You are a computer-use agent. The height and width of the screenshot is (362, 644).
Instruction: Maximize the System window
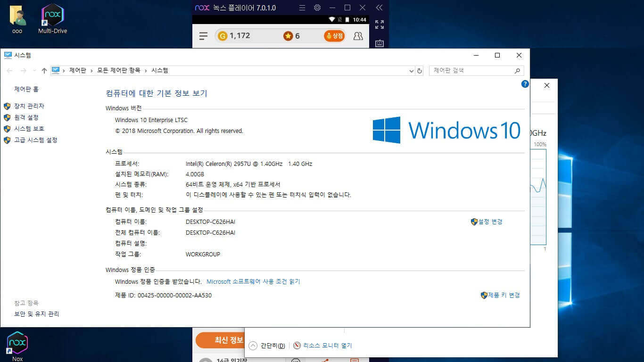point(497,55)
